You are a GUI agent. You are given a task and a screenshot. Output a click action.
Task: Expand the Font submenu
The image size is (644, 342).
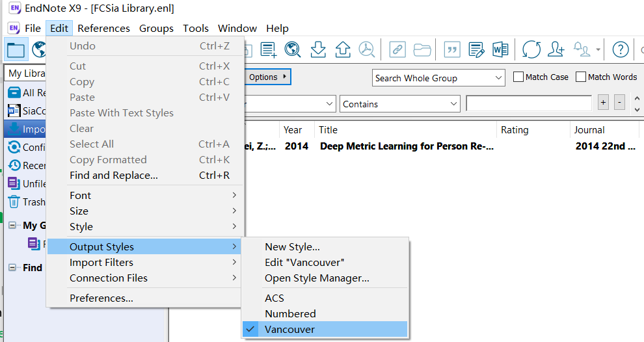pyautogui.click(x=144, y=196)
